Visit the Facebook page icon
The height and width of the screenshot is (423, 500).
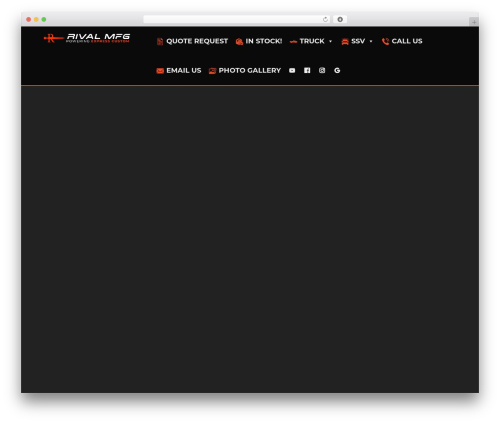(307, 70)
